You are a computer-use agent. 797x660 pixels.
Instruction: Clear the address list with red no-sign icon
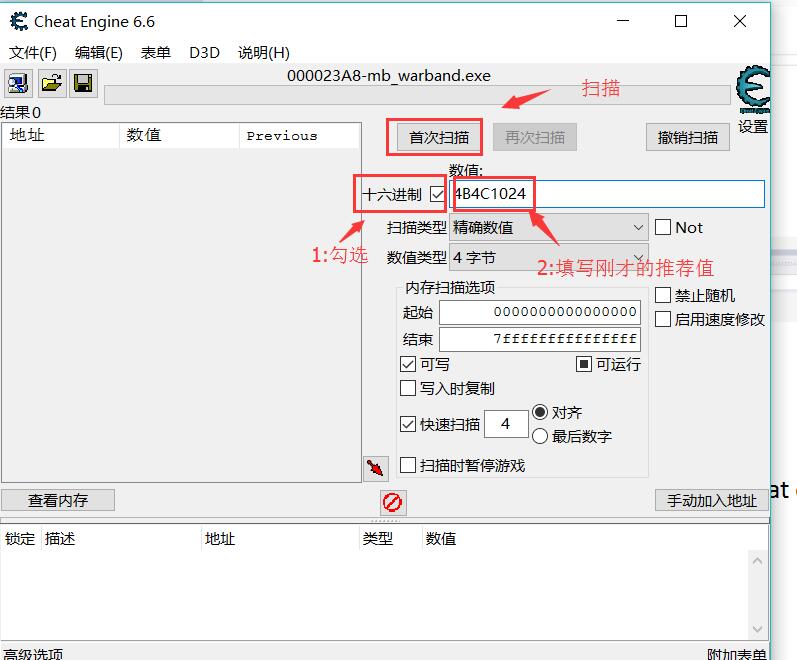392,502
